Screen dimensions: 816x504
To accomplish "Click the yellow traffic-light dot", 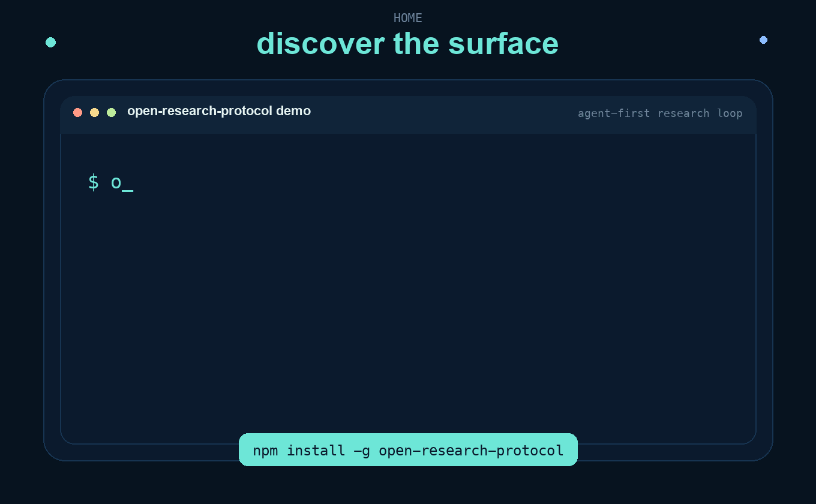I will [94, 112].
